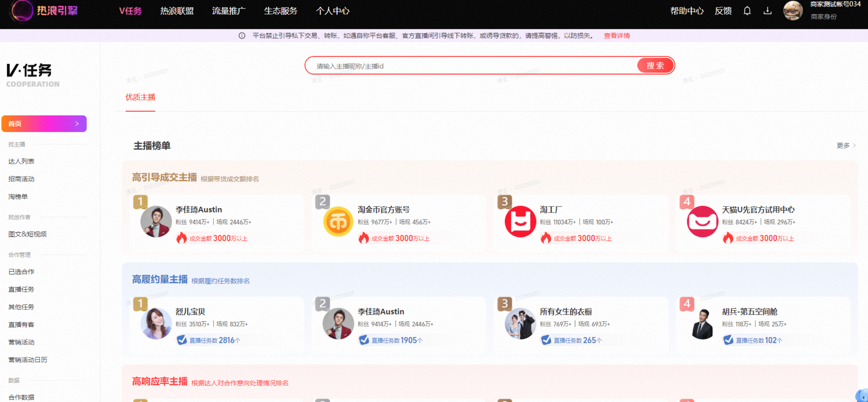Click the V·任务 Cooperation logo

(33, 75)
